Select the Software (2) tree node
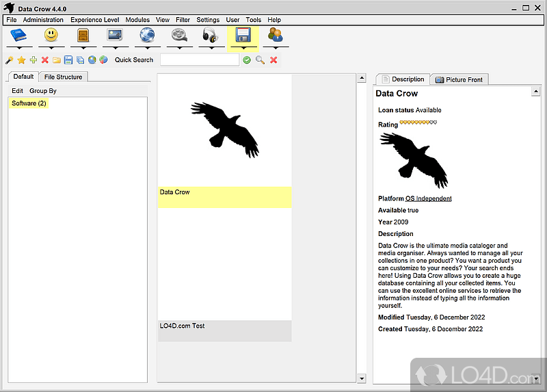The image size is (547, 392). [x=29, y=103]
